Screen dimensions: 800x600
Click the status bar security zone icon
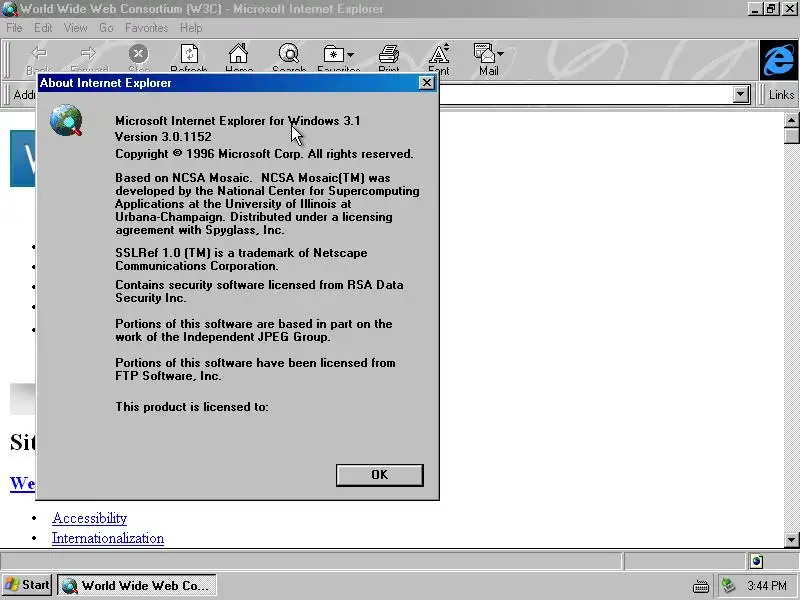[x=757, y=561]
